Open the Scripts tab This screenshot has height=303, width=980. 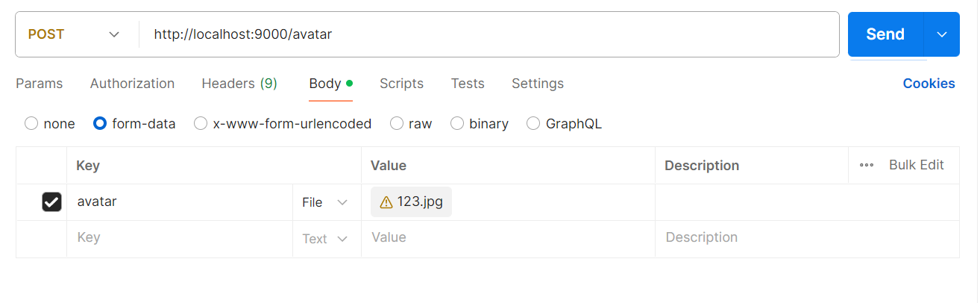click(x=401, y=84)
